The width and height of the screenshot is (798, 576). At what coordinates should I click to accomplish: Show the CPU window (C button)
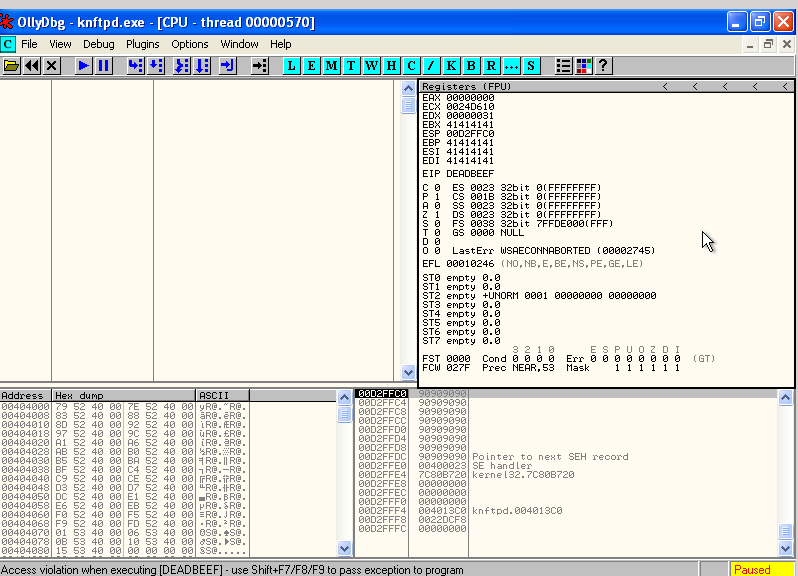tap(411, 66)
